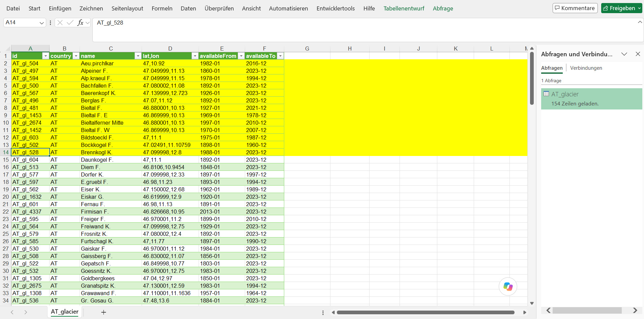Open filter dropdown for country column
Viewport: 644px width, 319px height.
pos(76,56)
